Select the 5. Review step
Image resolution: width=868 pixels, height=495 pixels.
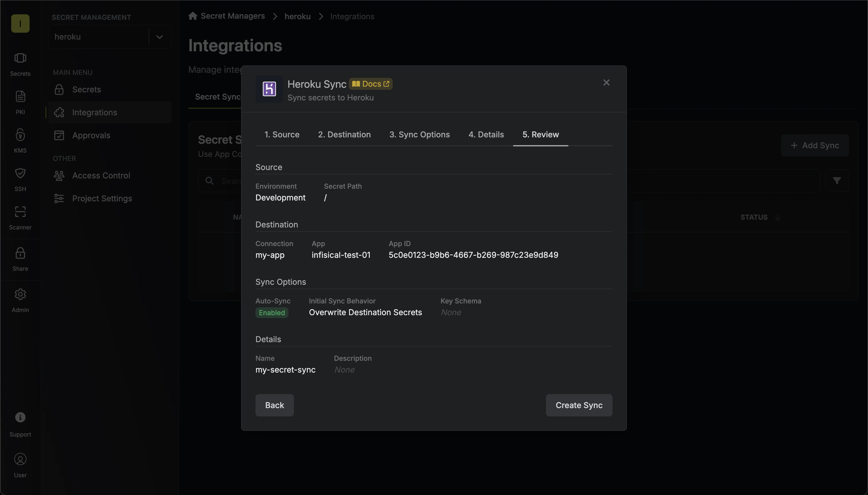click(x=541, y=135)
